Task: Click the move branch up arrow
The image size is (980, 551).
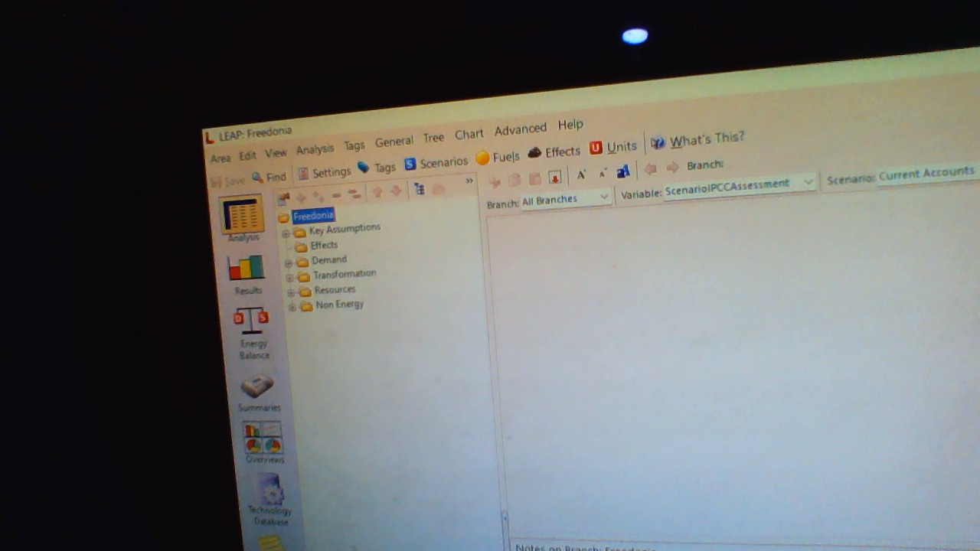Action: pos(377,192)
